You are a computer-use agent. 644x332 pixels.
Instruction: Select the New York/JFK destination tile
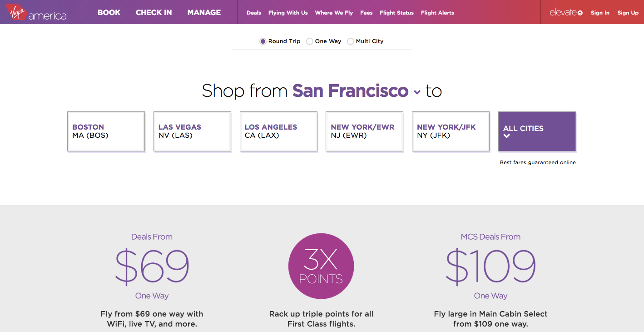click(451, 131)
